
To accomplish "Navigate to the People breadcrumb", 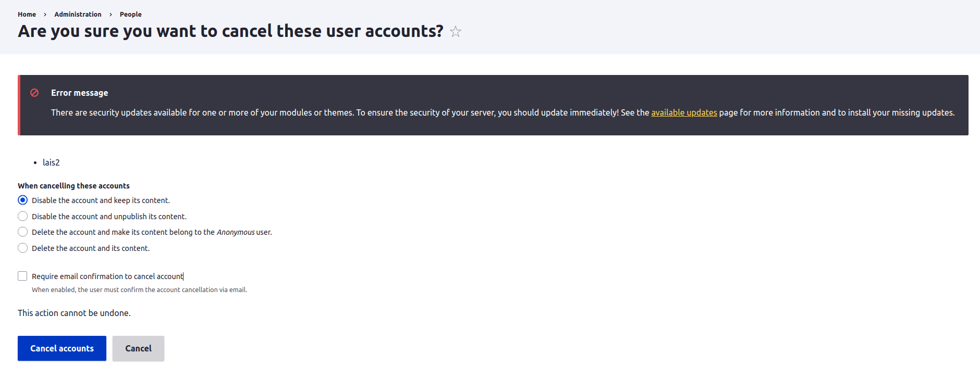I will coord(130,15).
